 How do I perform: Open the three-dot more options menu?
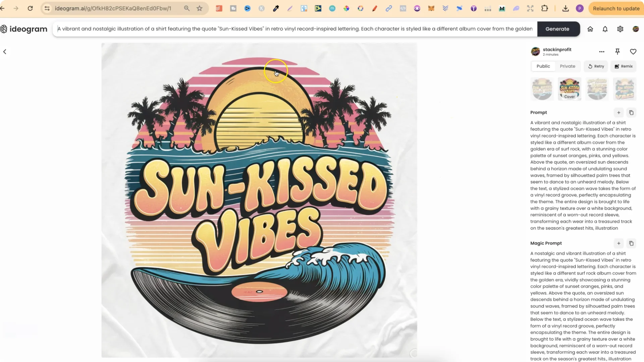tap(602, 52)
